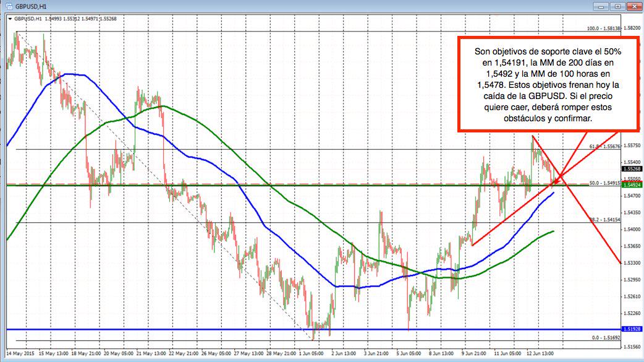The width and height of the screenshot is (644, 362).
Task: Click the chart window icon in title bar
Action: pyautogui.click(x=9, y=7)
